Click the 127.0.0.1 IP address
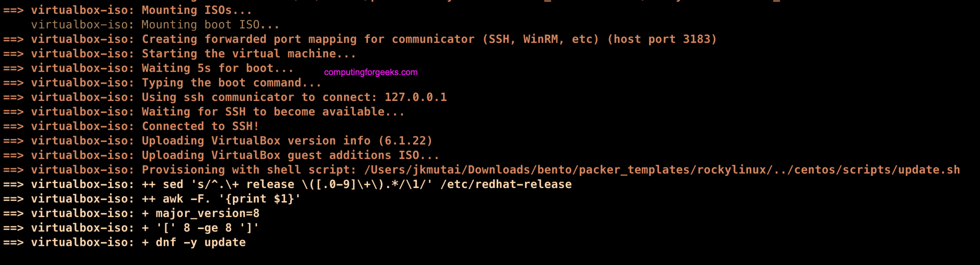980x265 pixels. coord(415,98)
